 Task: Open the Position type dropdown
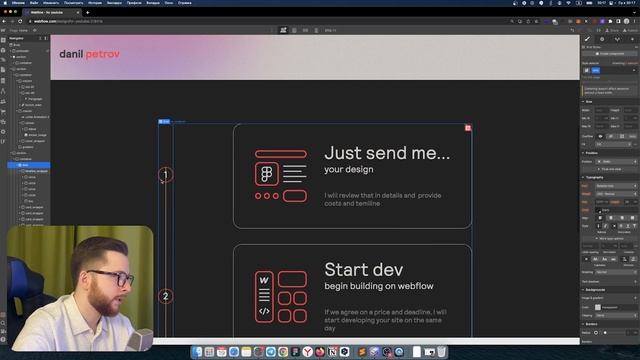click(x=616, y=162)
